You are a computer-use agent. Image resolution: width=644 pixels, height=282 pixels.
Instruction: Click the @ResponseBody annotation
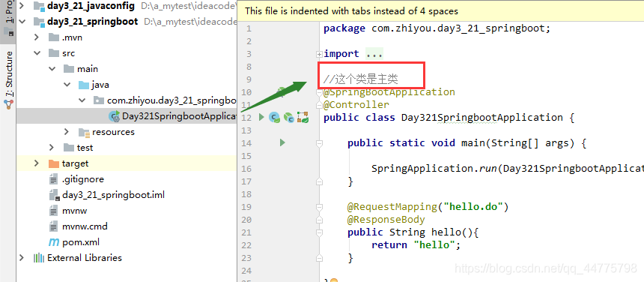click(x=386, y=220)
